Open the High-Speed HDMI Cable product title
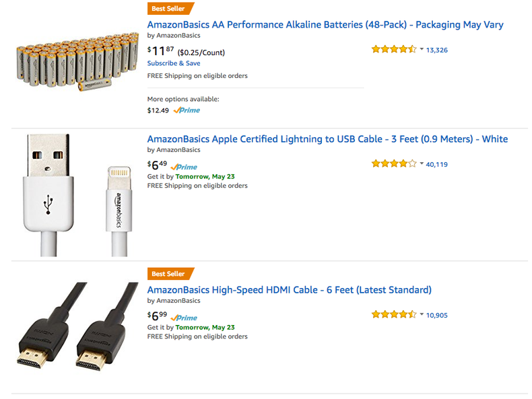Viewport: 532px width, 399px height. [x=289, y=290]
